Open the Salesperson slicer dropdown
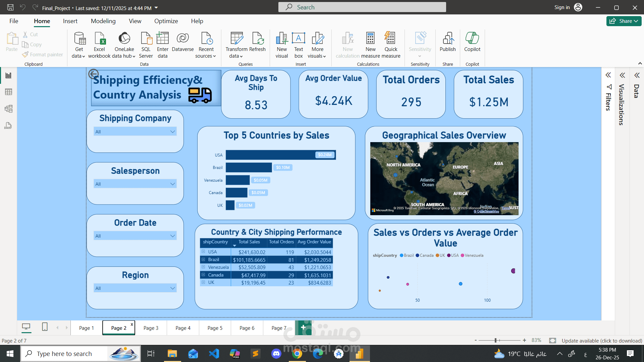Image resolution: width=644 pixels, height=362 pixels. point(172,184)
